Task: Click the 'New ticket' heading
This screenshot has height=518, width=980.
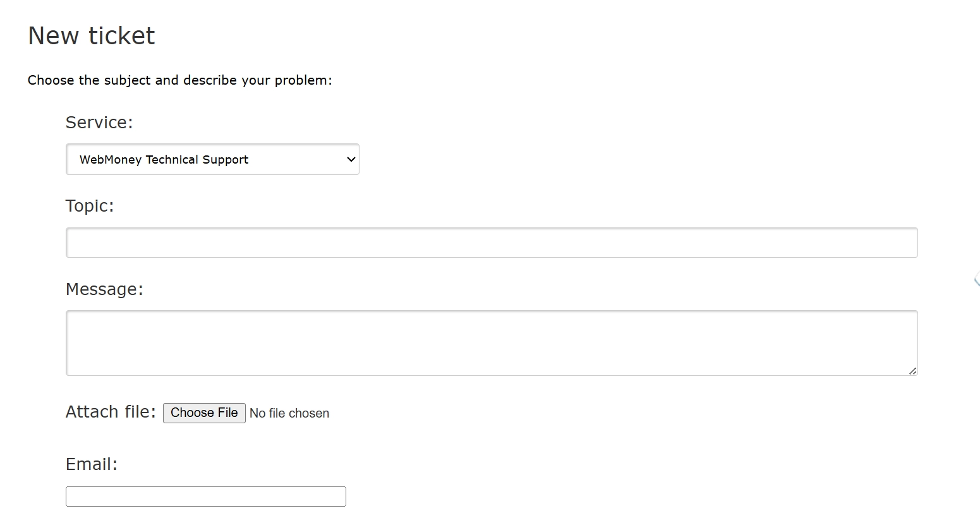Action: click(x=92, y=36)
